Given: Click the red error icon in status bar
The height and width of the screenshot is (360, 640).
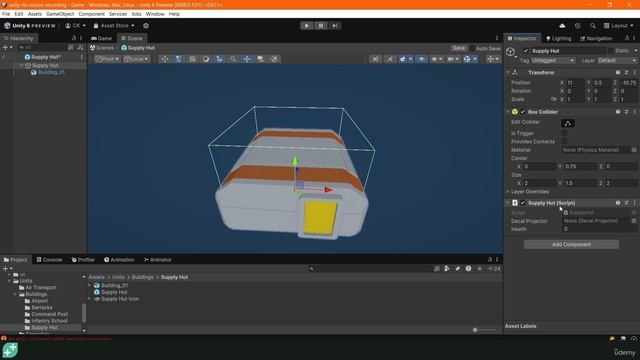Looking at the screenshot, I should 4,338.
